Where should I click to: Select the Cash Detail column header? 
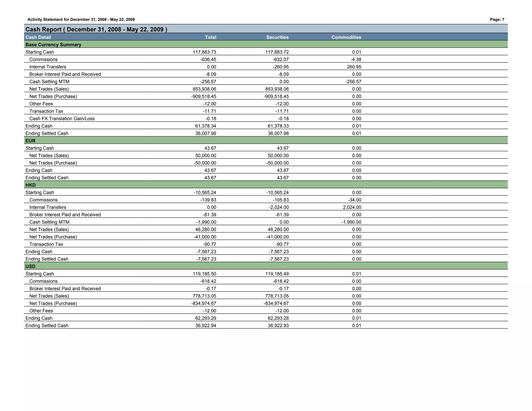(x=38, y=37)
